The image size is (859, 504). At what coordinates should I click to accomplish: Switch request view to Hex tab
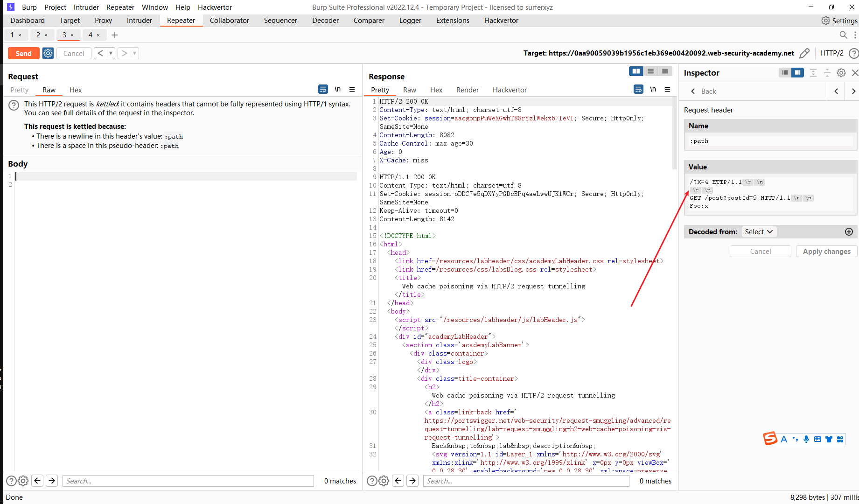click(x=76, y=90)
